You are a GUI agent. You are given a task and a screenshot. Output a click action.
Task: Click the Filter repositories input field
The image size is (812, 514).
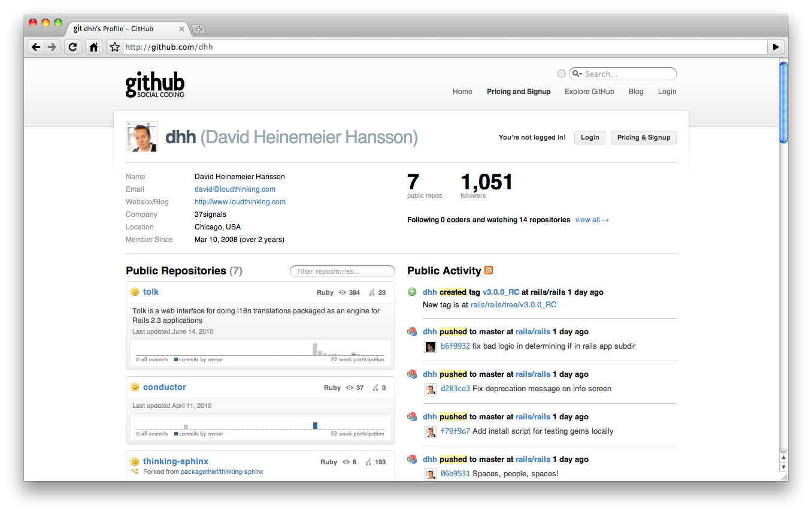tap(342, 271)
